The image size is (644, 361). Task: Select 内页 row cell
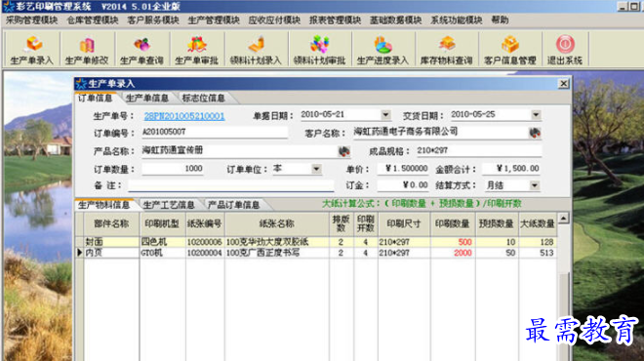[111, 253]
